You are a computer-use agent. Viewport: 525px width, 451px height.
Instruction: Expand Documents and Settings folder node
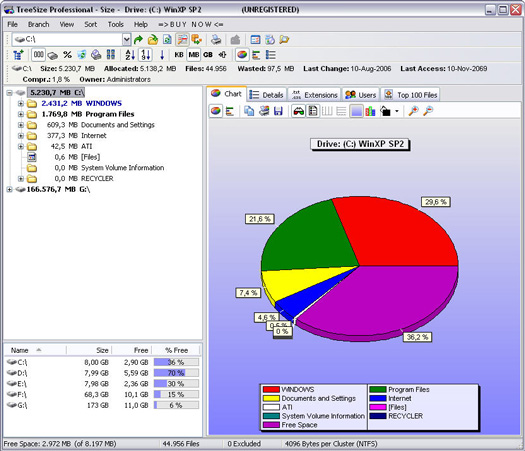click(21, 125)
